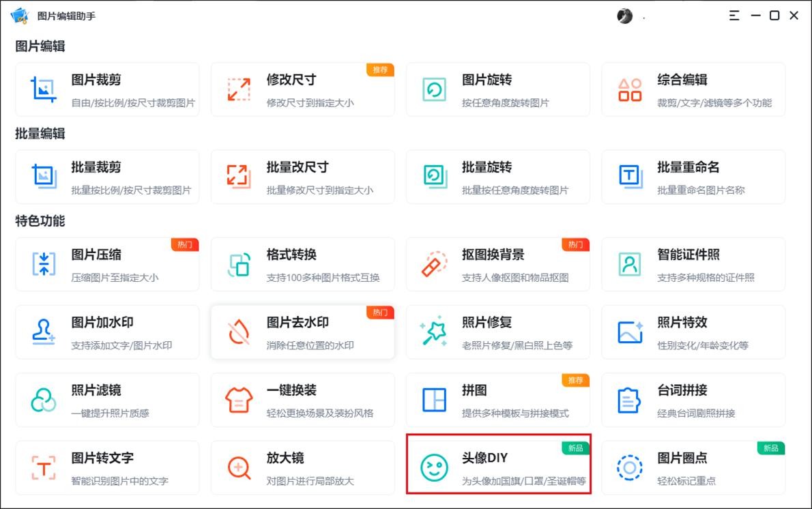Click the 格式转换 convert icon
Screen dimensions: 812x509
[239, 264]
